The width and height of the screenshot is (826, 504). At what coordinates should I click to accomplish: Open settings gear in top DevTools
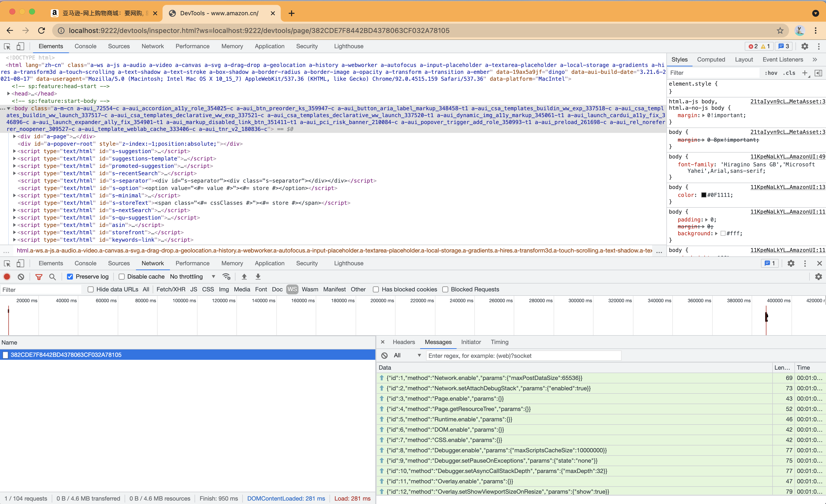pos(805,46)
